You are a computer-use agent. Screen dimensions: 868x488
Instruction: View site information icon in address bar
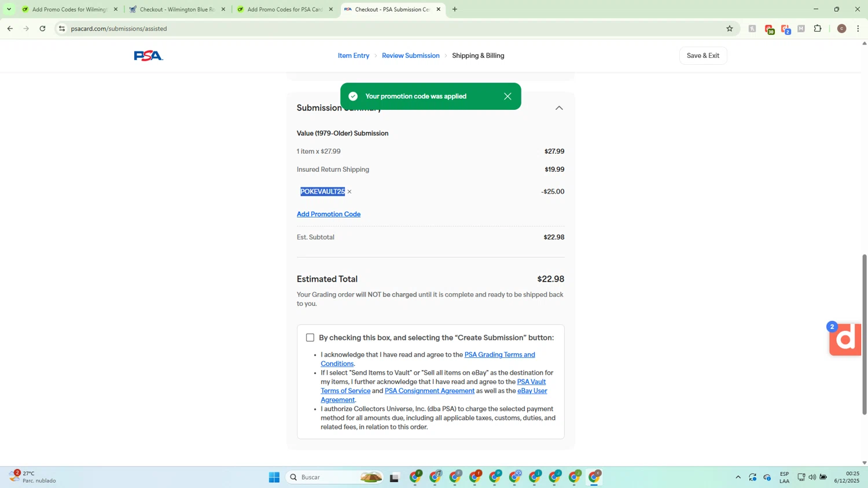pos(62,28)
